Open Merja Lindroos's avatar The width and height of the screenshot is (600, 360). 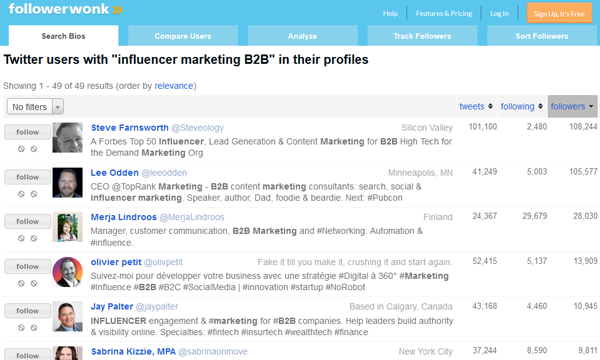pos(67,227)
